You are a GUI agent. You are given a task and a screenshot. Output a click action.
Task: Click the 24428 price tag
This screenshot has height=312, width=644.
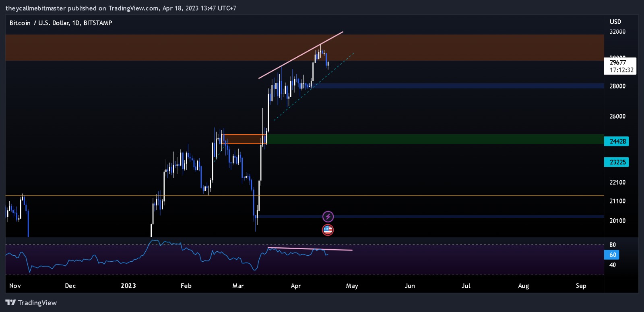tap(617, 141)
